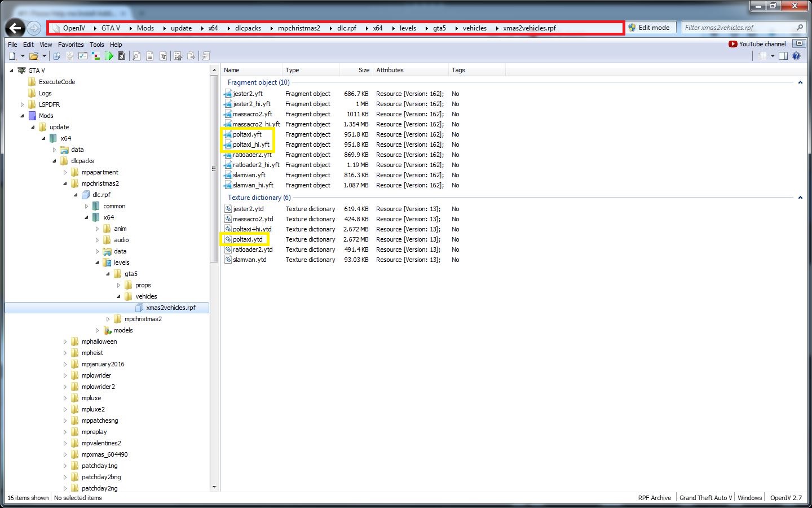Click the tree panel vertical scrollbar

pos(214,168)
